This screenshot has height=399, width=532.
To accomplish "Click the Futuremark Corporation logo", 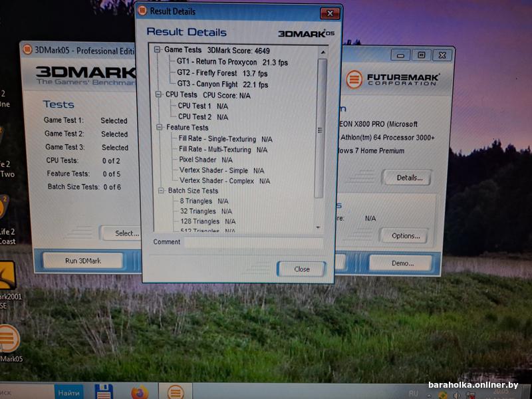I will 393,79.
